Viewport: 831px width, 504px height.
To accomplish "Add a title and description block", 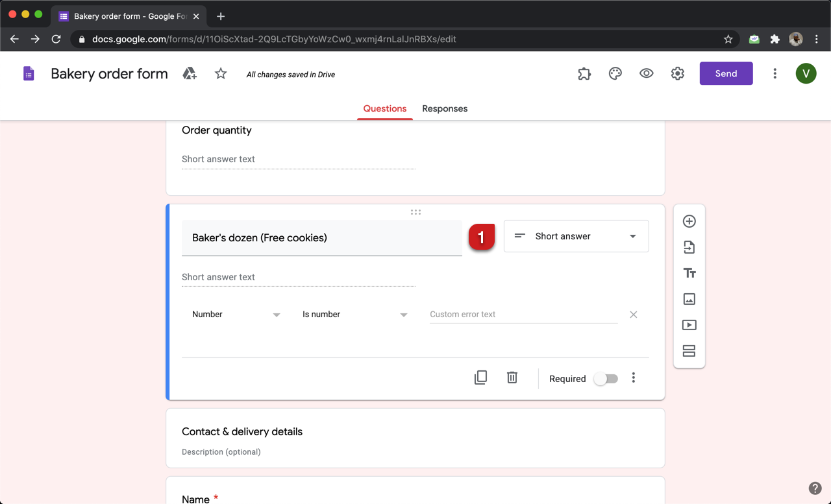I will coord(689,272).
